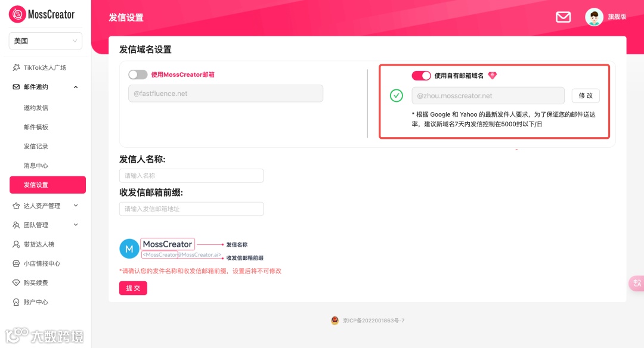The width and height of the screenshot is (644, 348).
Task: Click the 达人资产管理 star icon
Action: (16, 206)
